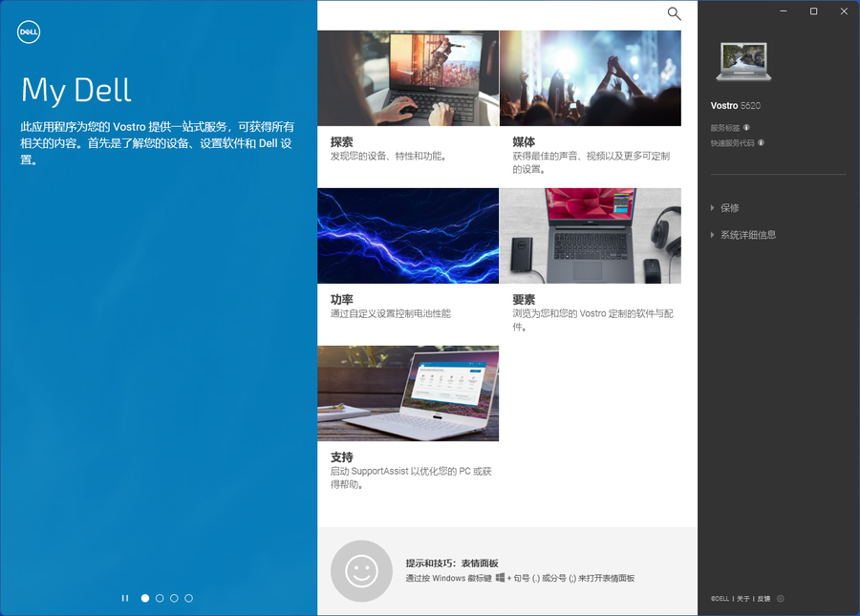The image size is (860, 616).
Task: Pause the slideshow carousel
Action: pos(125,598)
